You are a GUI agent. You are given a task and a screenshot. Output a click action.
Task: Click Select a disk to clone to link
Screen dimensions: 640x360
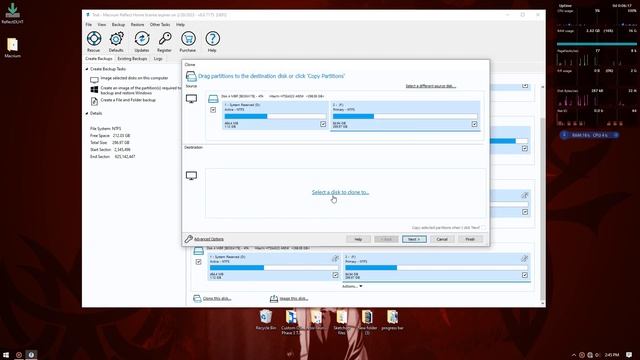(340, 192)
